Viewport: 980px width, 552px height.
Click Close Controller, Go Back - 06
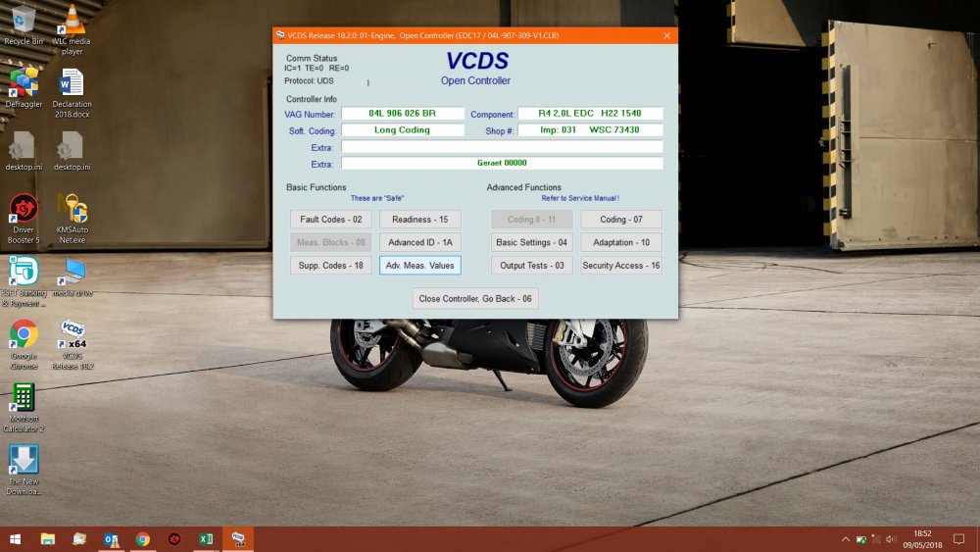475,299
